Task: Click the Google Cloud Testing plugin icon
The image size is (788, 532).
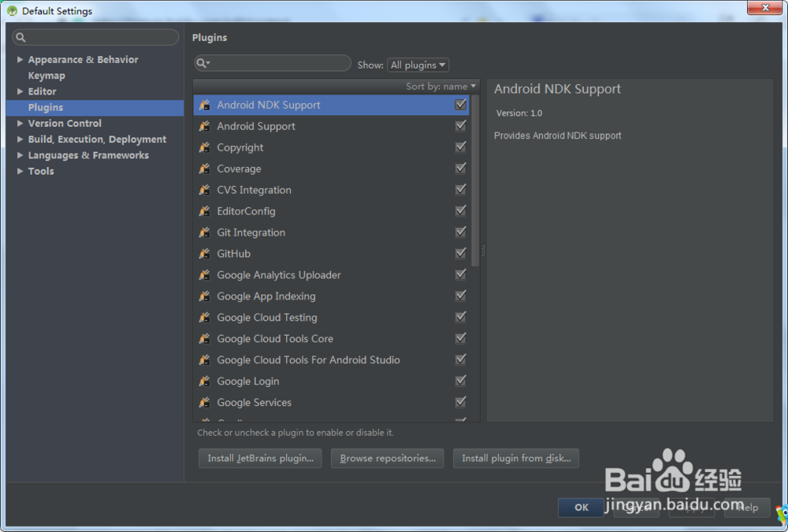Action: 205,318
